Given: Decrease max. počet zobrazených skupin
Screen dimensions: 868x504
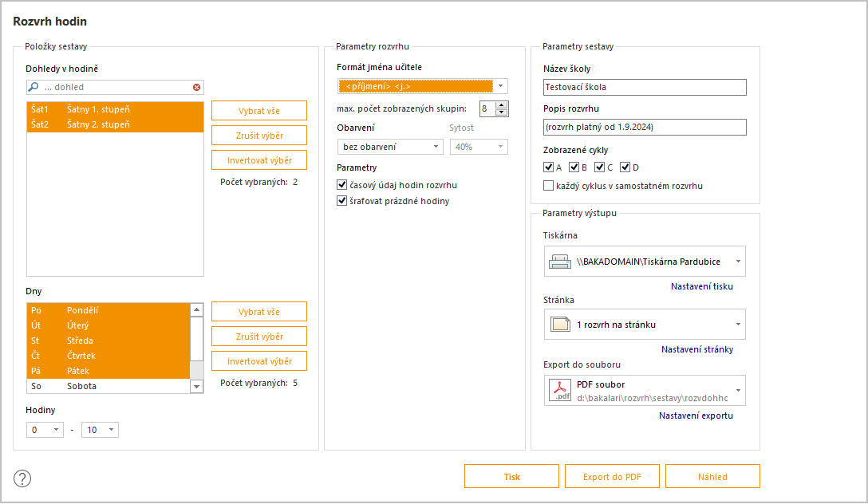Looking at the screenshot, I should point(502,112).
